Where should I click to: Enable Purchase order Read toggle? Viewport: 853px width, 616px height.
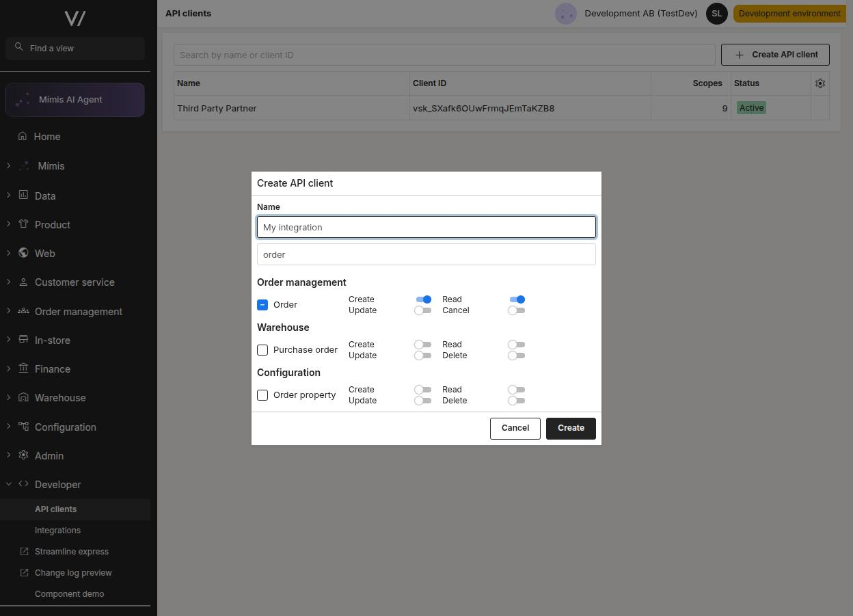click(x=517, y=345)
